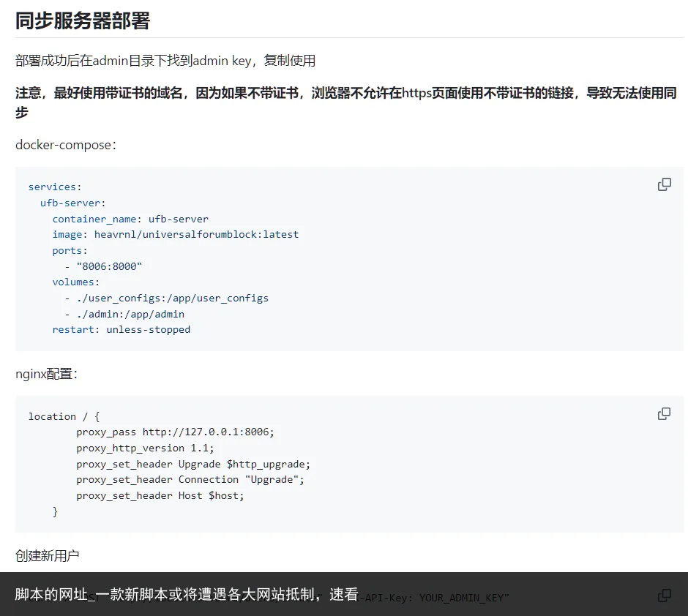
Task: Click the proxy_set_header Host $host line
Action: click(x=160, y=495)
